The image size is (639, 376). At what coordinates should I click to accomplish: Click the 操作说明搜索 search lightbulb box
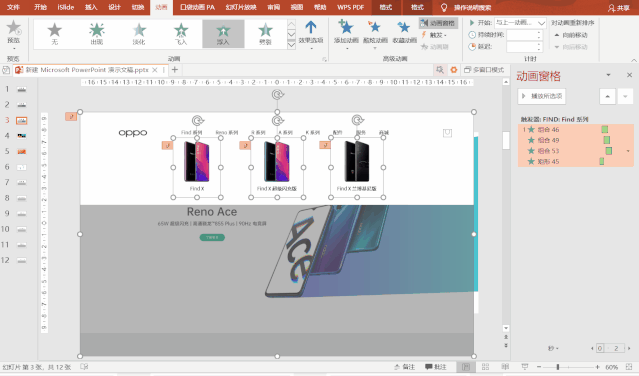466,8
